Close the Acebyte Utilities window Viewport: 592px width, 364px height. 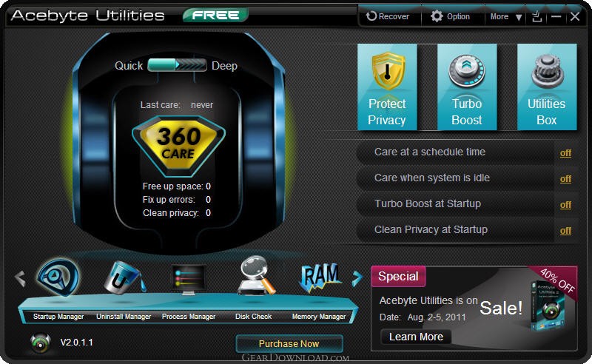(575, 16)
